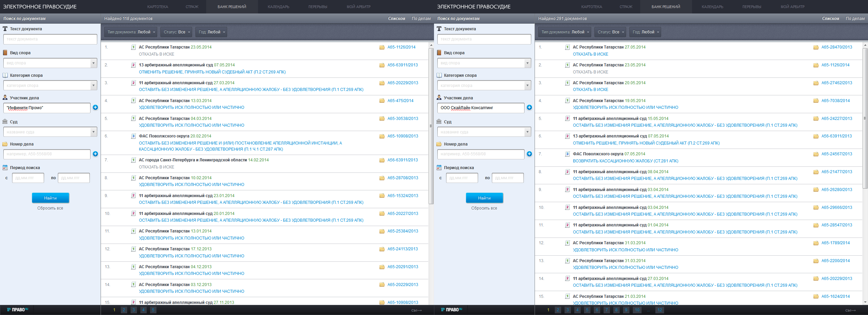Add a case number in Инфинити Промо search panel
Viewport: 868px width, 315px height.
pyautogui.click(x=95, y=154)
